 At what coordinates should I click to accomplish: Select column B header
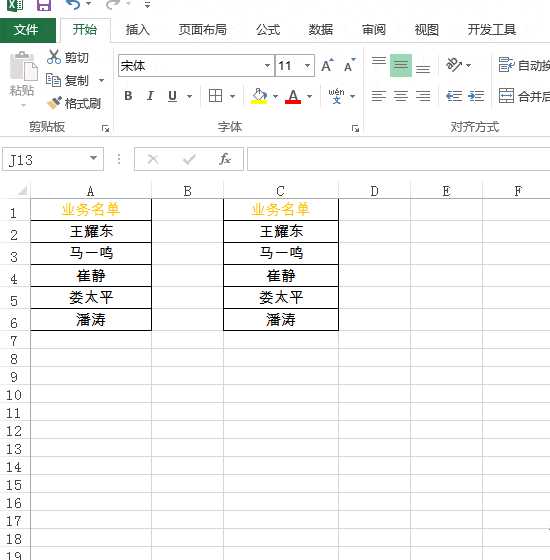point(188,191)
